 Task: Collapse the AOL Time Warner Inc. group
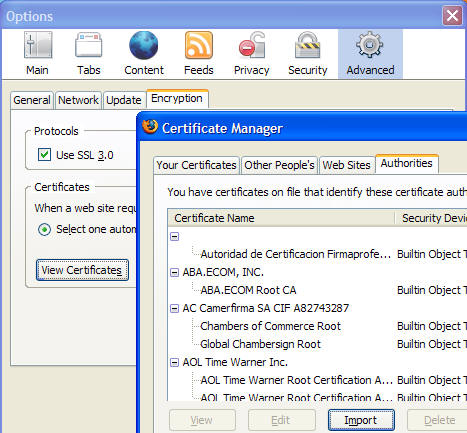(174, 362)
